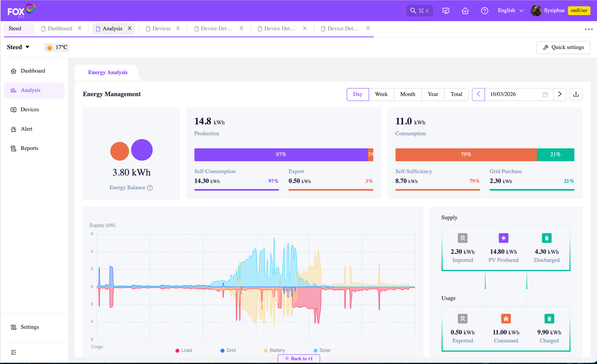The image size is (597, 364).
Task: Open the calendar date picker icon
Action: (x=545, y=94)
